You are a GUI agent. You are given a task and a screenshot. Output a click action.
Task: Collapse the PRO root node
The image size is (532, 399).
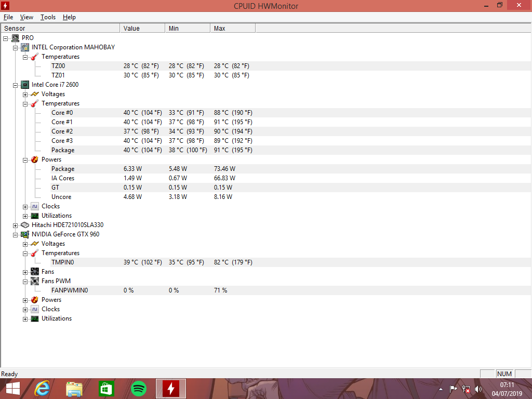click(x=5, y=38)
